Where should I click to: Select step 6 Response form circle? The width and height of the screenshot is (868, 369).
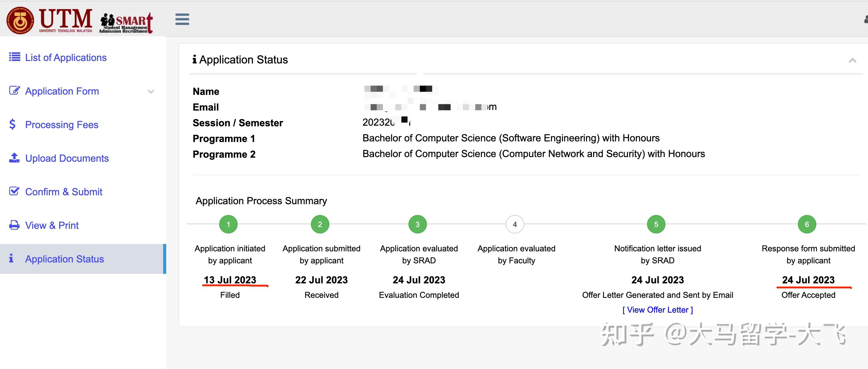pyautogui.click(x=807, y=224)
